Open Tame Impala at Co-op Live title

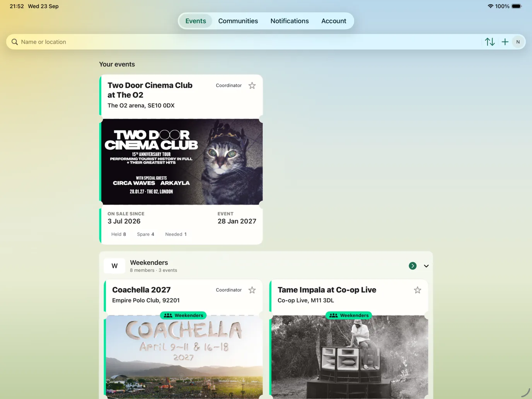click(x=327, y=290)
